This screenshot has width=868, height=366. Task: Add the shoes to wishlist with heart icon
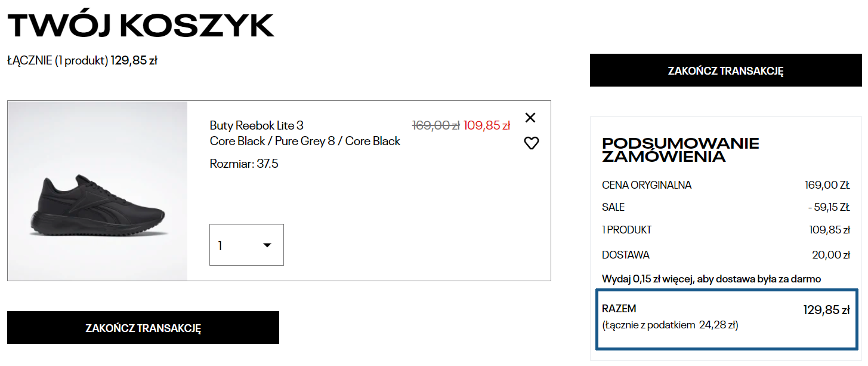pyautogui.click(x=531, y=143)
